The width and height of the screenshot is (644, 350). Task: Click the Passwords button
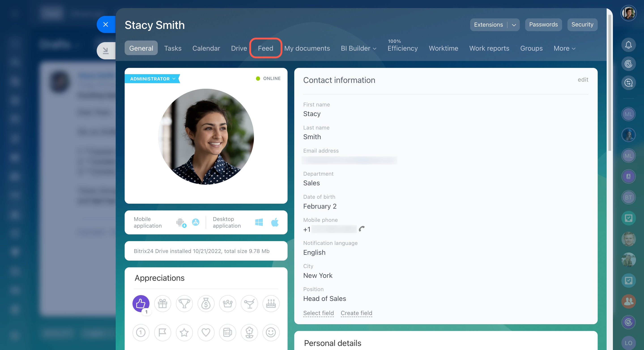pos(543,24)
